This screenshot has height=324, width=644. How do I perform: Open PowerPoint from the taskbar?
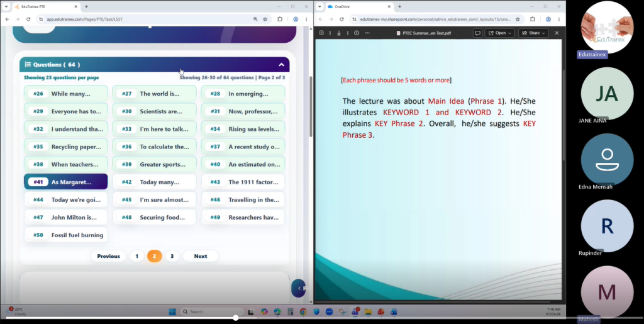380,311
